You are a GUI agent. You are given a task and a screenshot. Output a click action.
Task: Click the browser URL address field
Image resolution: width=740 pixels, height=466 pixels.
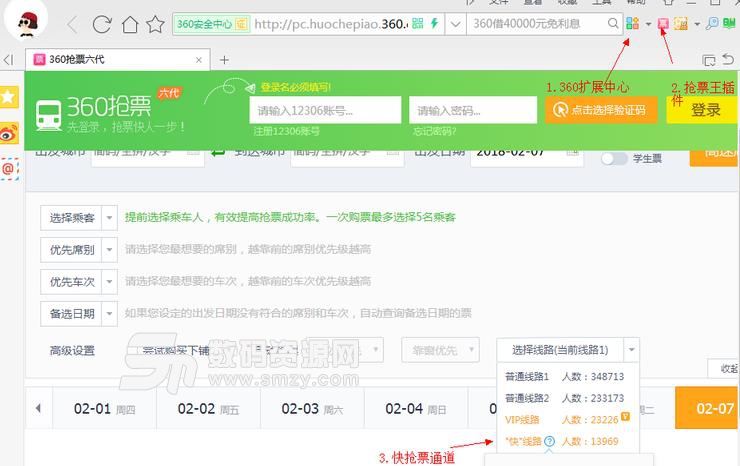click(x=331, y=24)
